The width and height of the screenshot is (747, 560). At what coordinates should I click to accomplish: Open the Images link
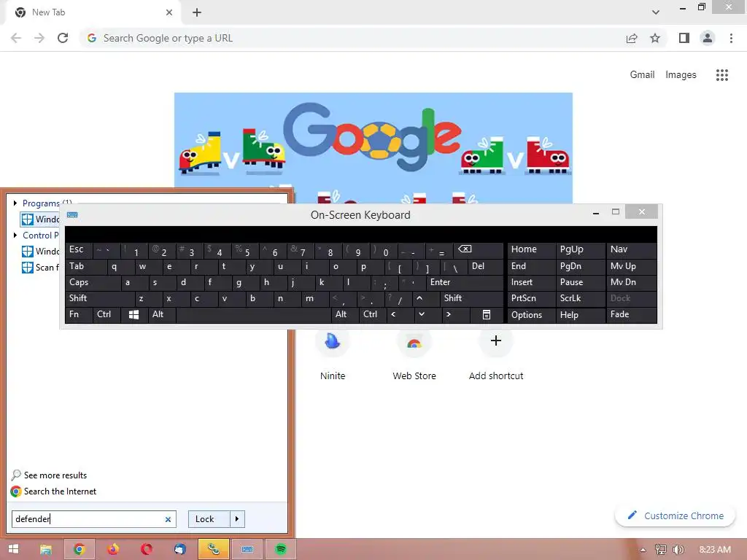[681, 75]
